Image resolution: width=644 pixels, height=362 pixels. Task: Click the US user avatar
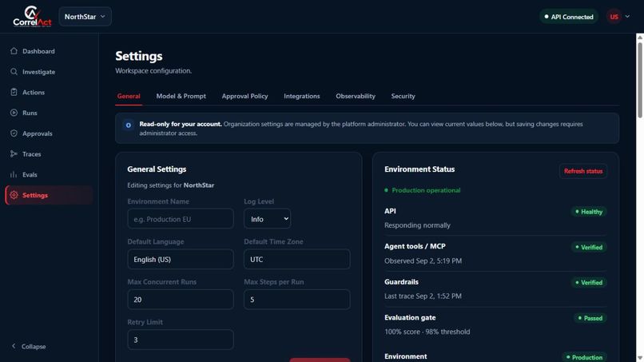click(x=614, y=17)
